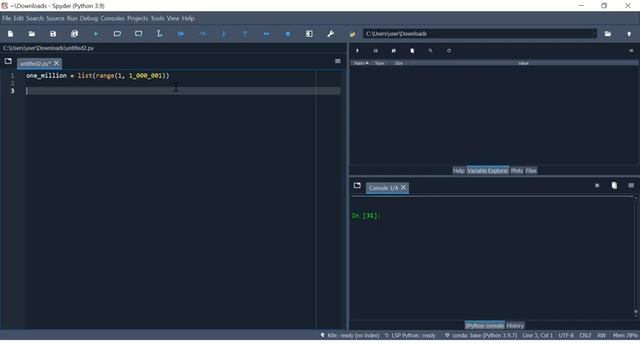Refresh the variables list
640x360 pixels.
(449, 51)
